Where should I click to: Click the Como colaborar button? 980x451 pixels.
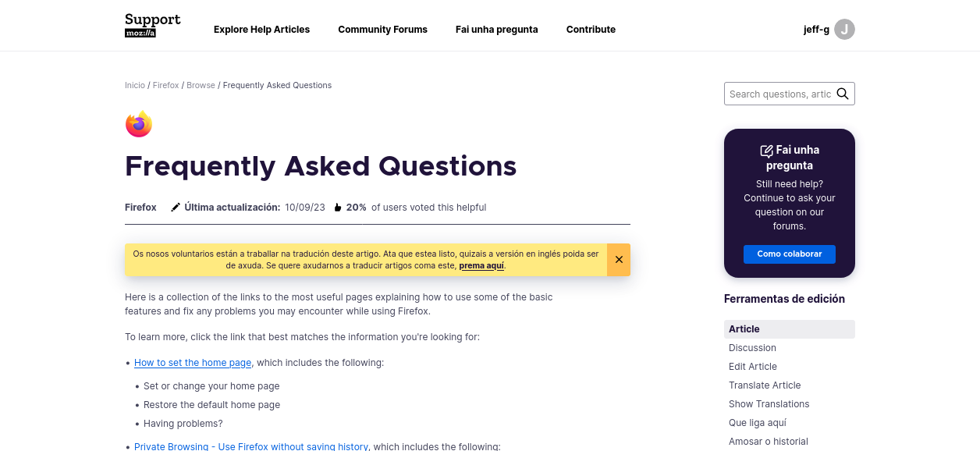point(790,254)
